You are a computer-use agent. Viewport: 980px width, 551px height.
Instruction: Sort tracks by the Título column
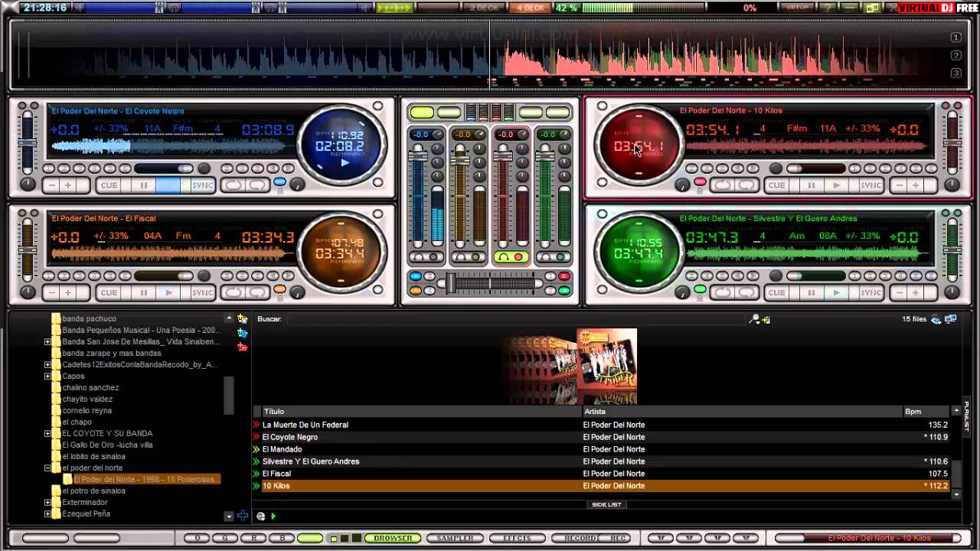point(421,411)
